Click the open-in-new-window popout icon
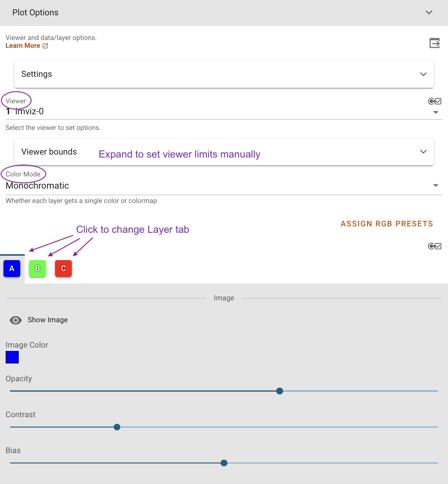The width and height of the screenshot is (448, 484). 435,43
